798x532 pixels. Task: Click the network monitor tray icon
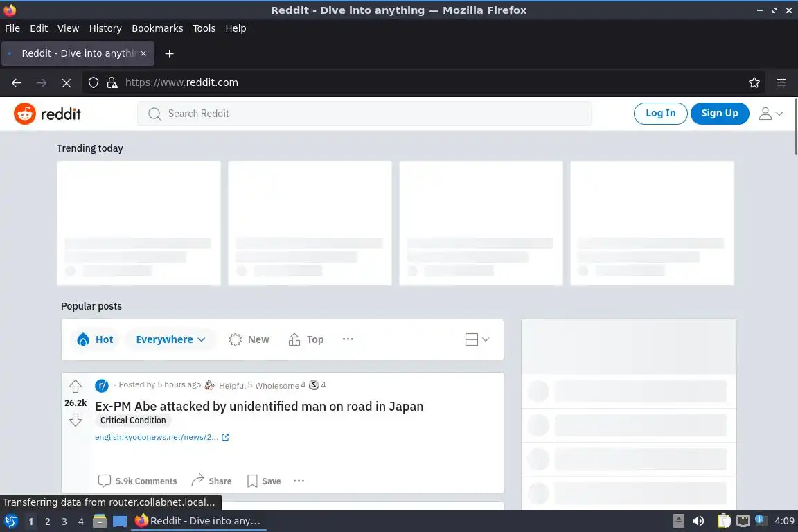743,521
